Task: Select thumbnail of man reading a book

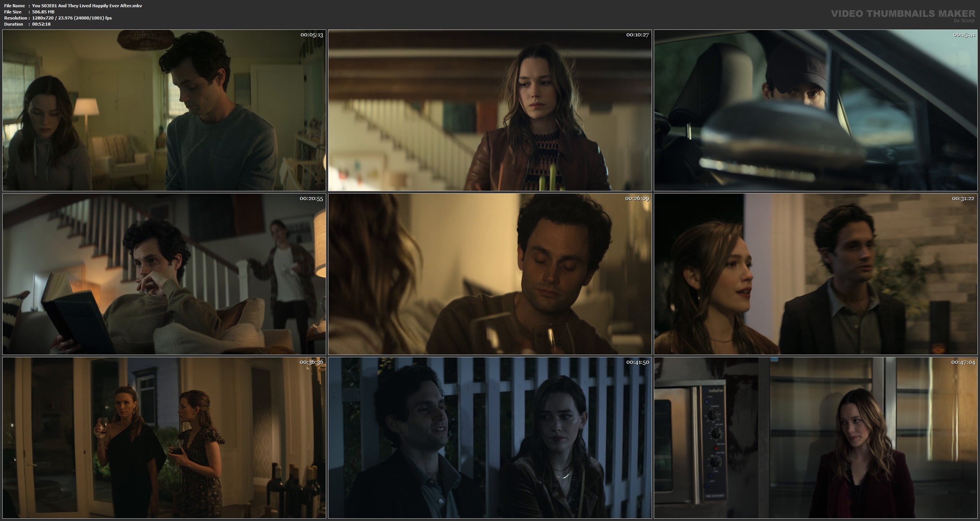Action: [164, 274]
